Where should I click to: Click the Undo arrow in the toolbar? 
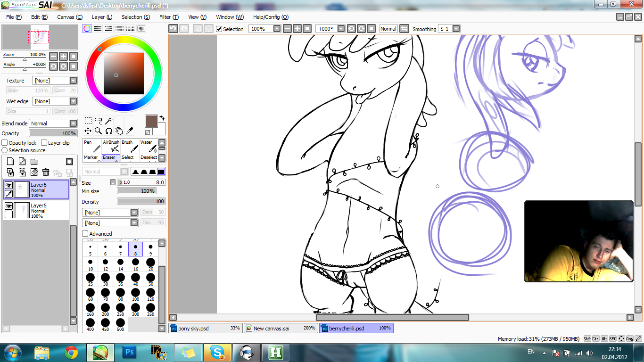pyautogui.click(x=173, y=29)
